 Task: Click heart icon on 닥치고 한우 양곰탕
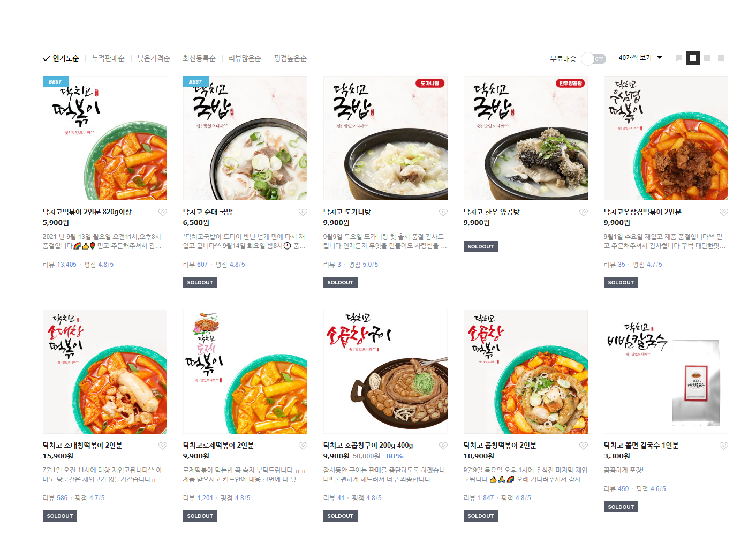point(584,213)
